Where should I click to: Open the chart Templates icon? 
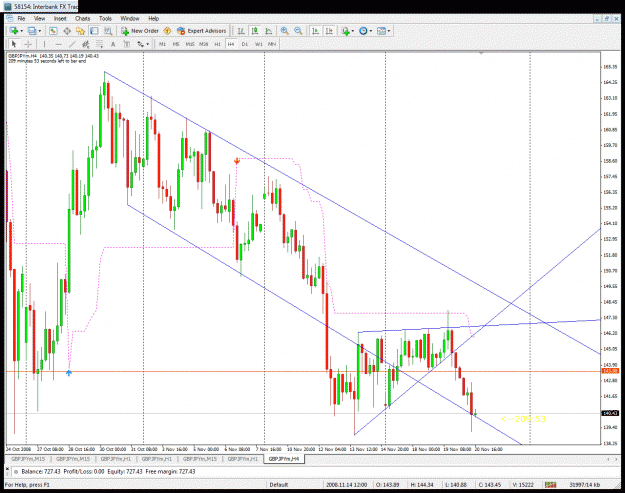tap(381, 31)
